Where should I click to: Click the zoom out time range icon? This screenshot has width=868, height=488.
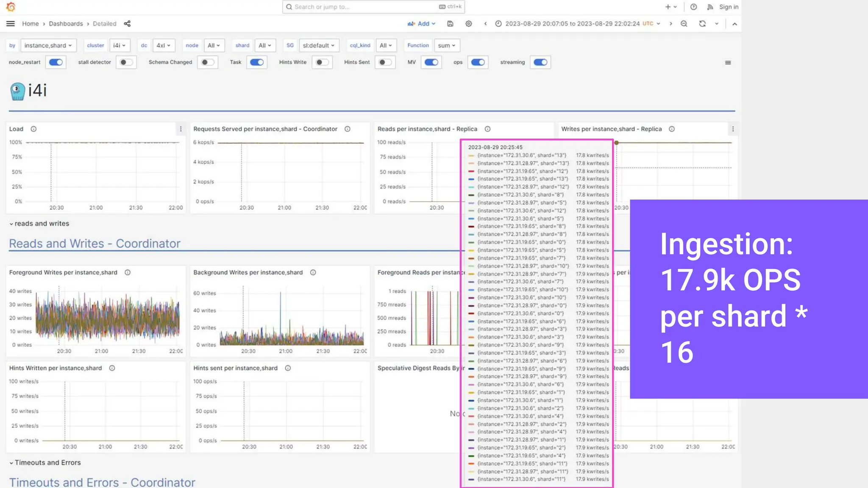(684, 24)
